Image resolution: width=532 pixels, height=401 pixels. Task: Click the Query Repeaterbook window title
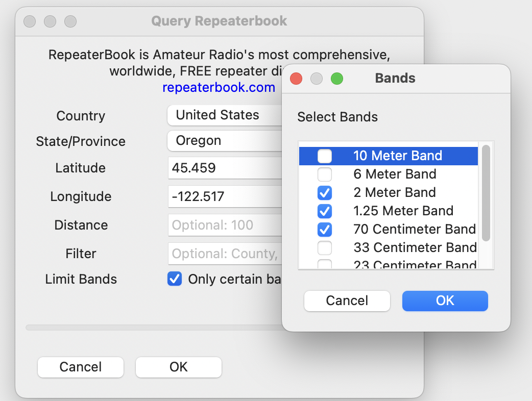point(219,21)
